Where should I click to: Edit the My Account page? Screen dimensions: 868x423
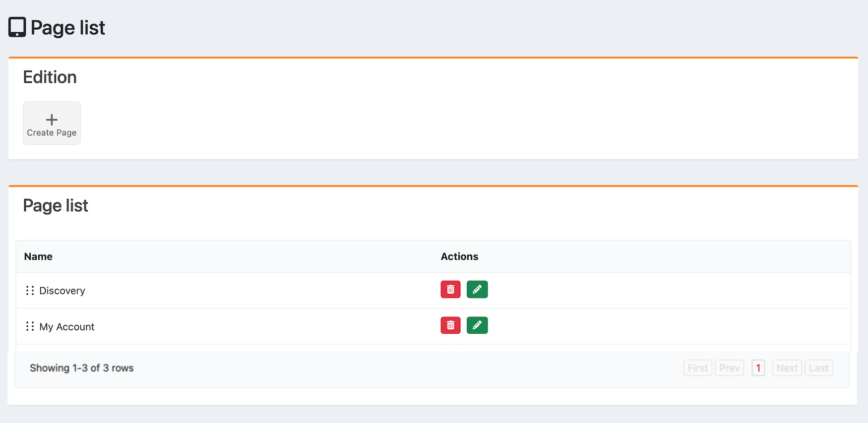point(477,325)
